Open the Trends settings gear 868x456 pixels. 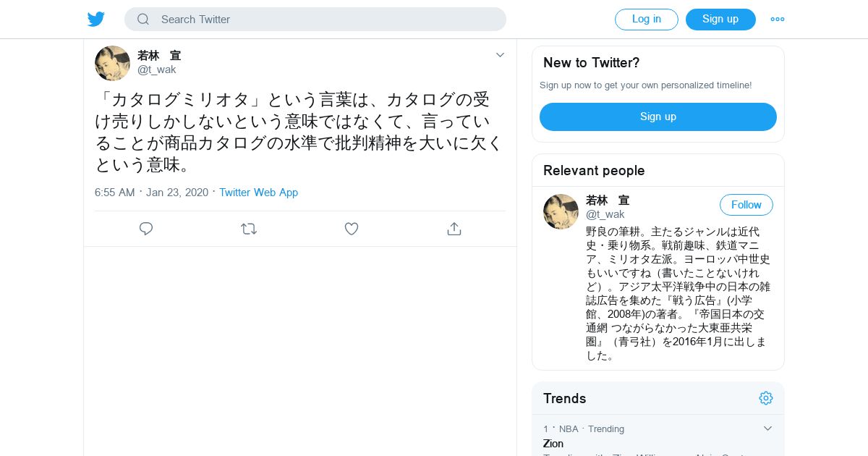[x=766, y=398]
